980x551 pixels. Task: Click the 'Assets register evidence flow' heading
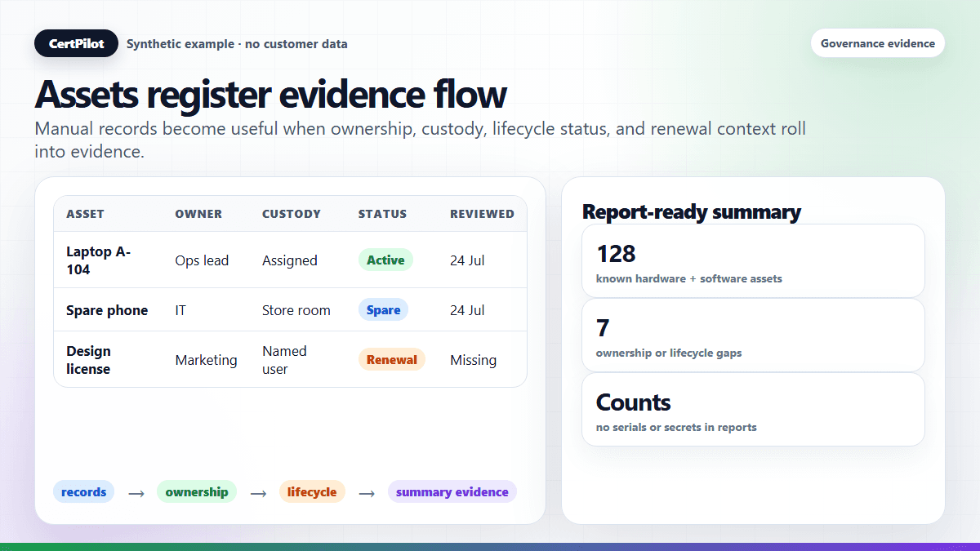pos(270,94)
